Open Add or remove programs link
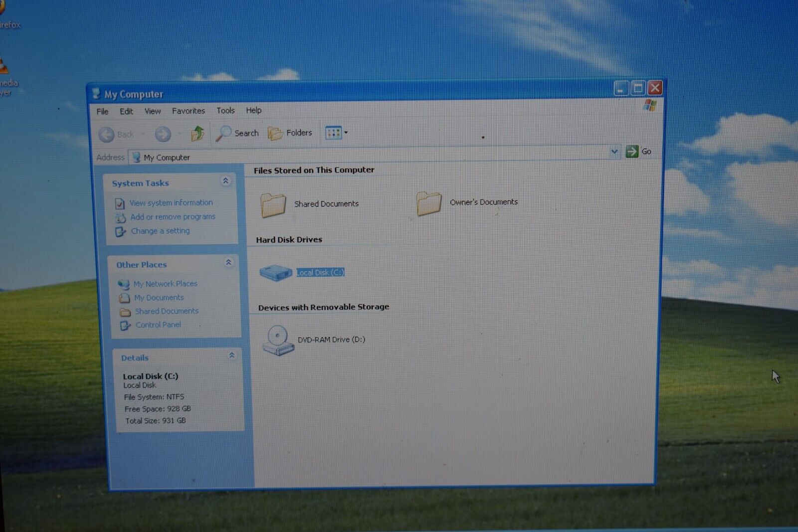This screenshot has width=798, height=532. click(x=173, y=217)
